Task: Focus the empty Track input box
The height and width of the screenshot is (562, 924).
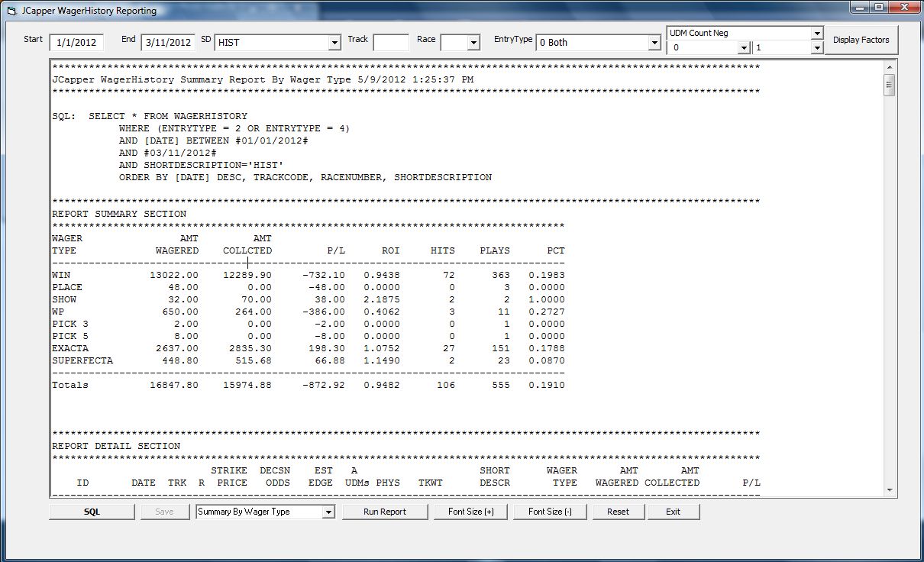Action: pyautogui.click(x=391, y=43)
